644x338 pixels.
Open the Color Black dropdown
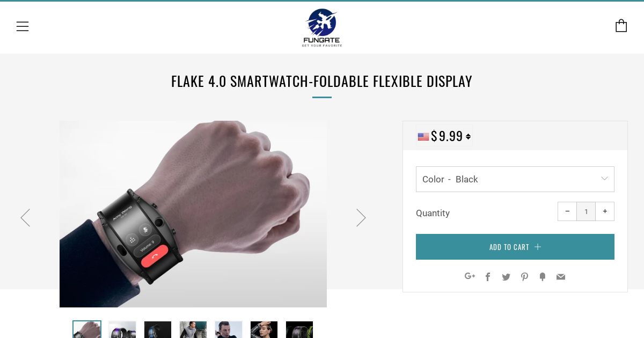click(515, 179)
